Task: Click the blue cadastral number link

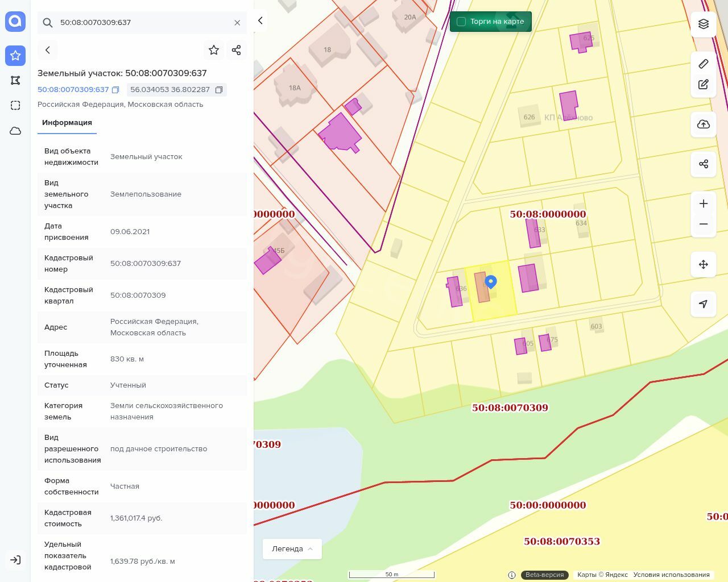Action: coord(73,90)
